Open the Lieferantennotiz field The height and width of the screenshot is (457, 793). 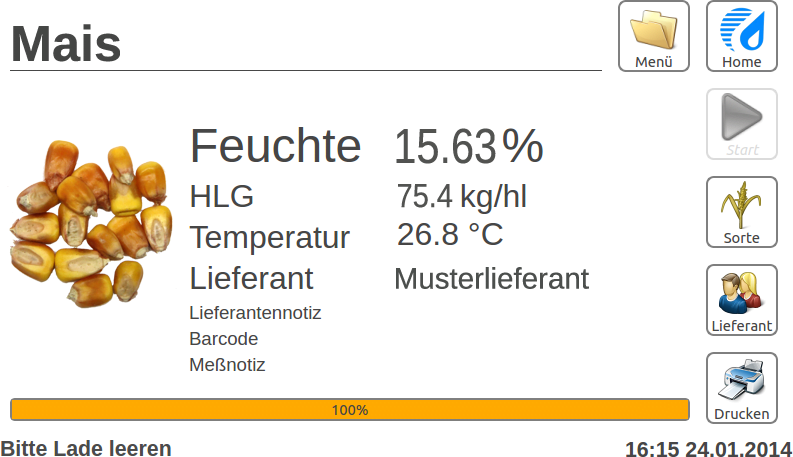[255, 313]
